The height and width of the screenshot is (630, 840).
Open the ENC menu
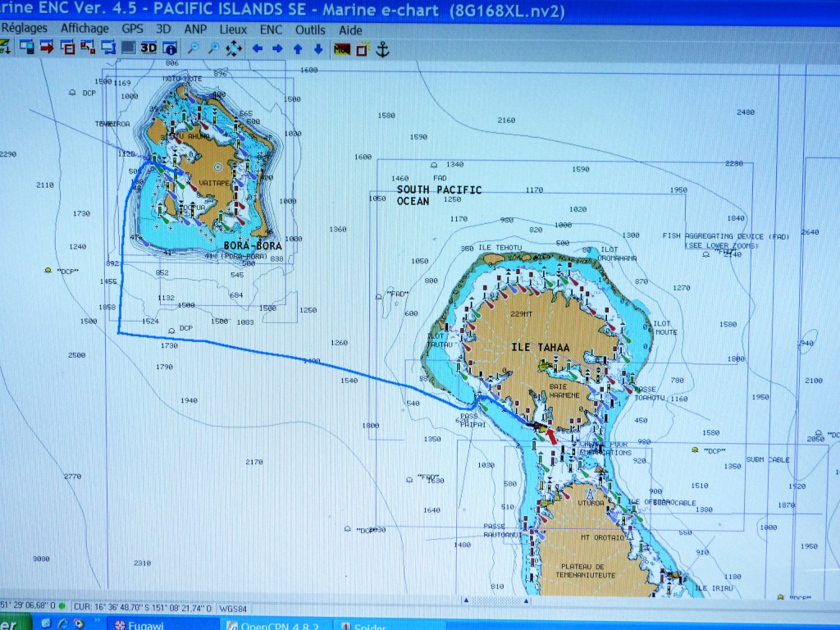[271, 30]
